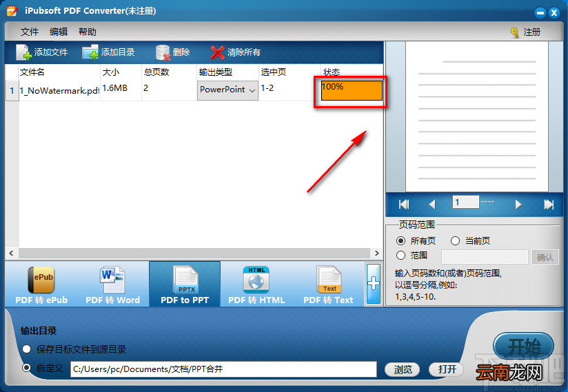
Task: Click the Status (状态) column header
Action: [352, 72]
